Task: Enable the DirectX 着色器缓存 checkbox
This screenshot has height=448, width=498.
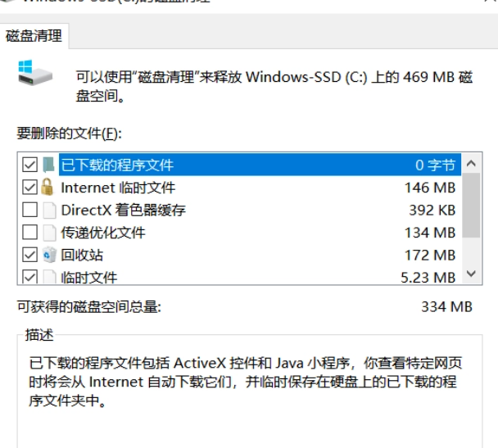Action: (x=29, y=210)
